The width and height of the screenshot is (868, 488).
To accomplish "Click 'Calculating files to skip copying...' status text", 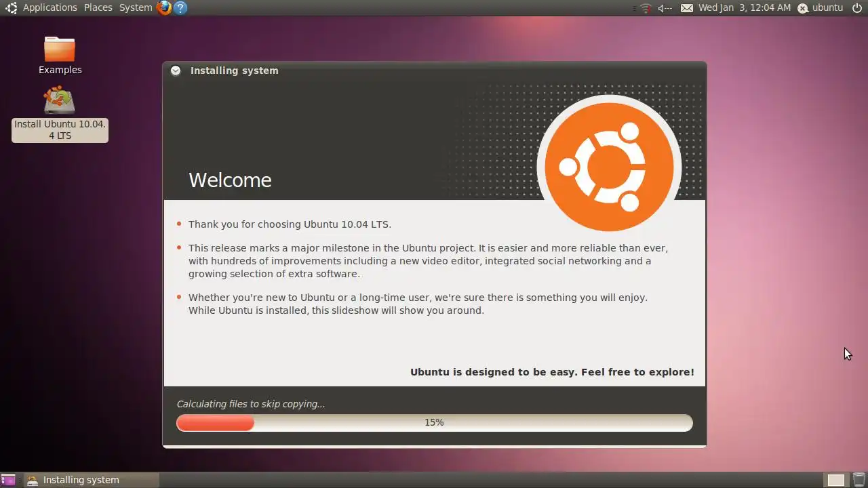I will point(251,404).
